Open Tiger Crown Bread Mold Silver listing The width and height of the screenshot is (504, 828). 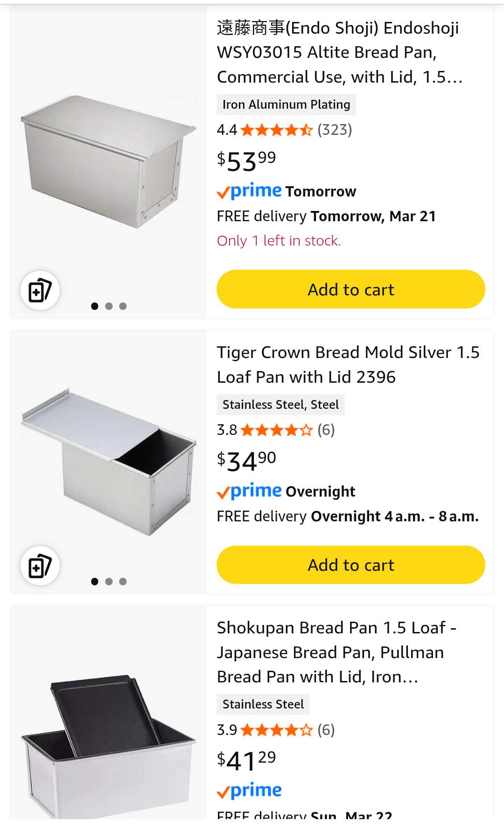click(348, 365)
